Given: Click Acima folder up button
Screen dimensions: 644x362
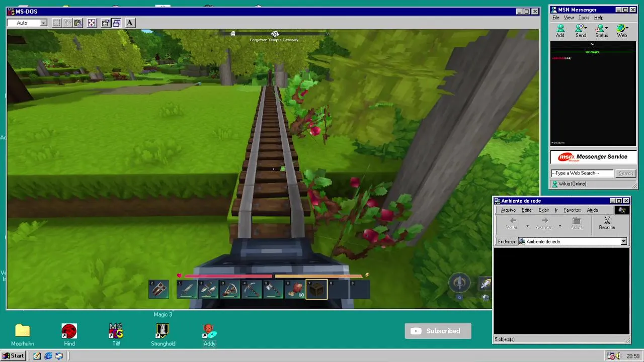Looking at the screenshot, I should (577, 224).
